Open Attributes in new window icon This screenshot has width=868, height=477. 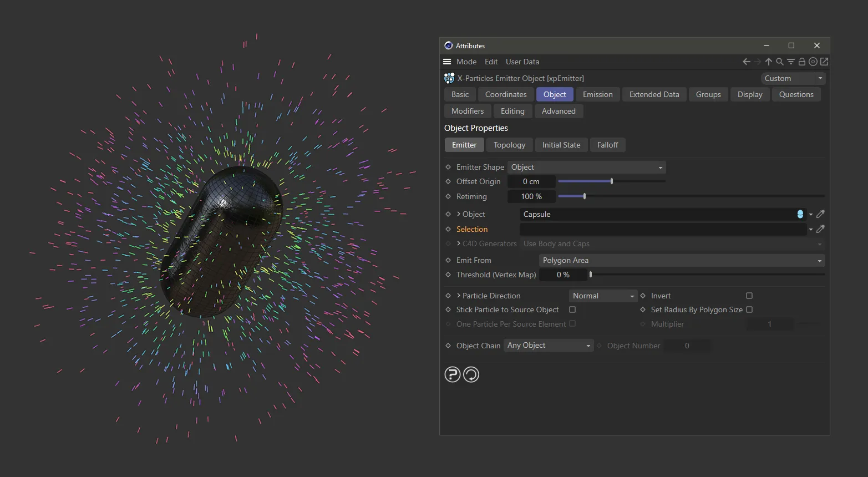point(824,62)
